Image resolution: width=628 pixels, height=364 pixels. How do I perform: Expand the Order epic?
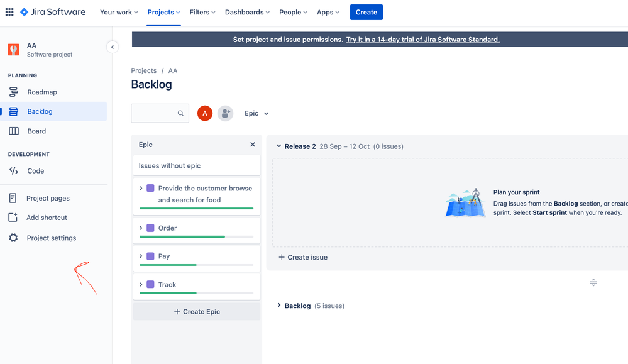(141, 228)
